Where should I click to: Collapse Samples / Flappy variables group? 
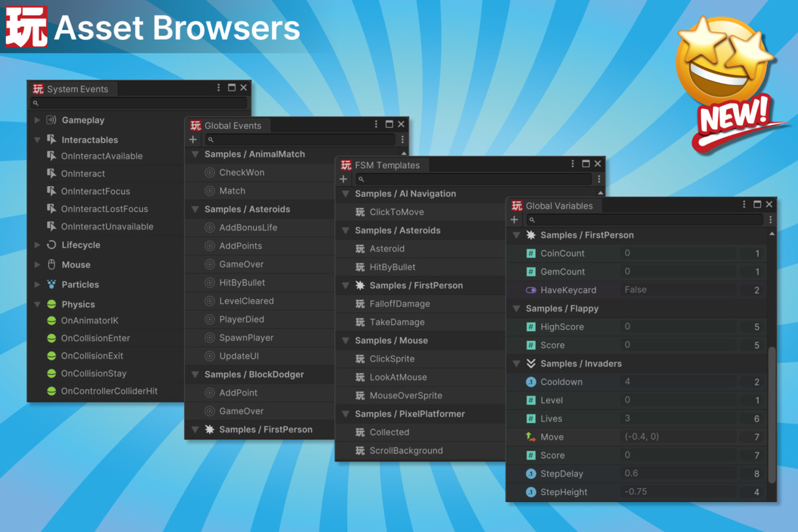tap(516, 309)
